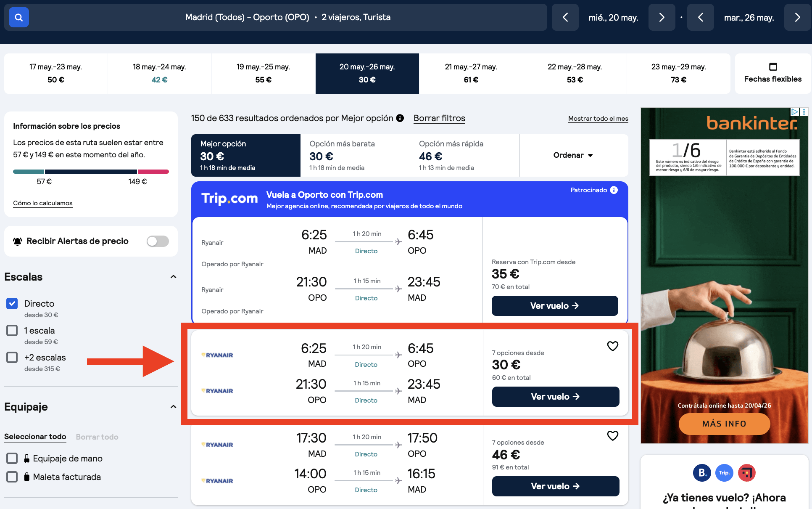
Task: Click the Fechas flexibles button
Action: click(773, 74)
